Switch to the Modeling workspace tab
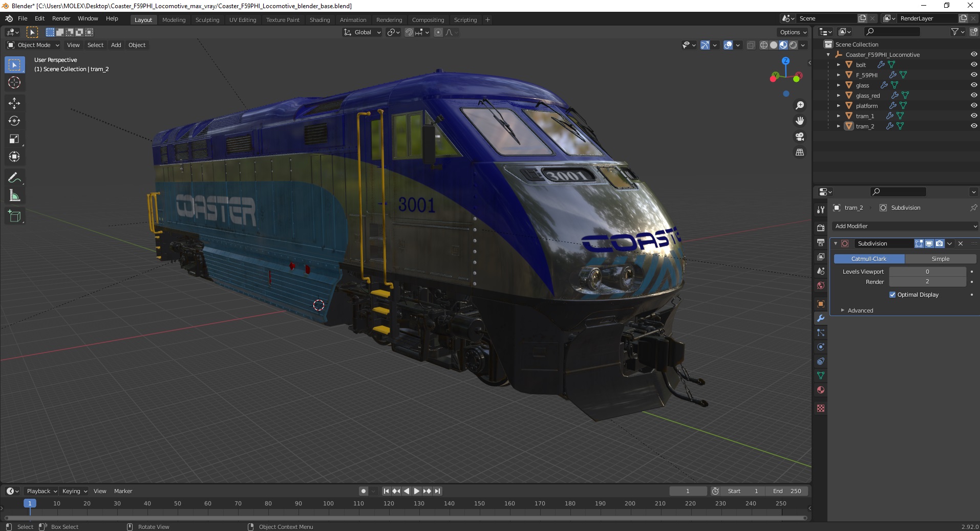The height and width of the screenshot is (531, 980). (174, 20)
